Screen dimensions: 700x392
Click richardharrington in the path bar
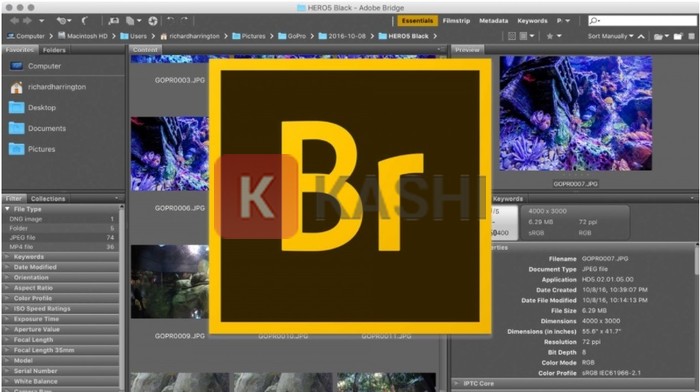(x=190, y=36)
